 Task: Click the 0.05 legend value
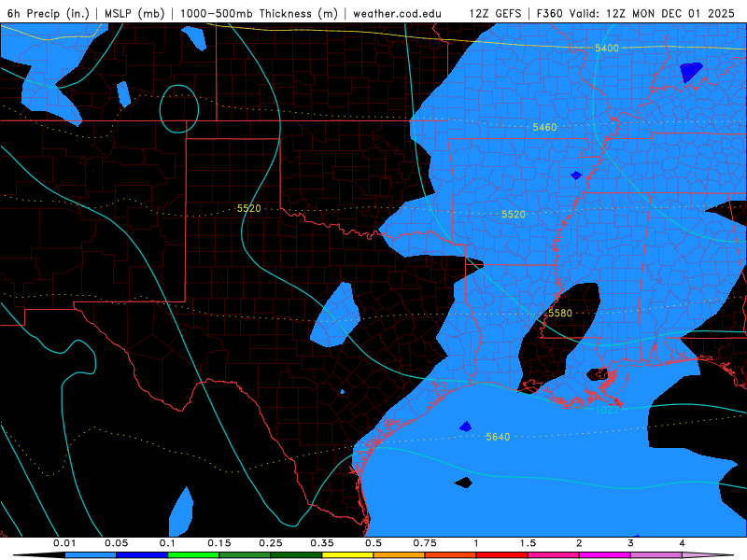[116, 543]
